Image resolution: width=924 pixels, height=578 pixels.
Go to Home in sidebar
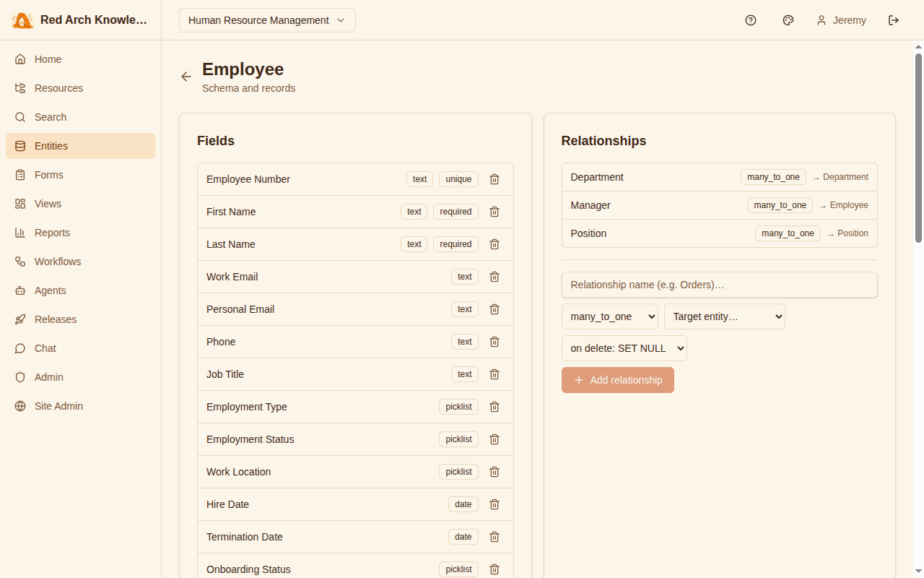80,59
